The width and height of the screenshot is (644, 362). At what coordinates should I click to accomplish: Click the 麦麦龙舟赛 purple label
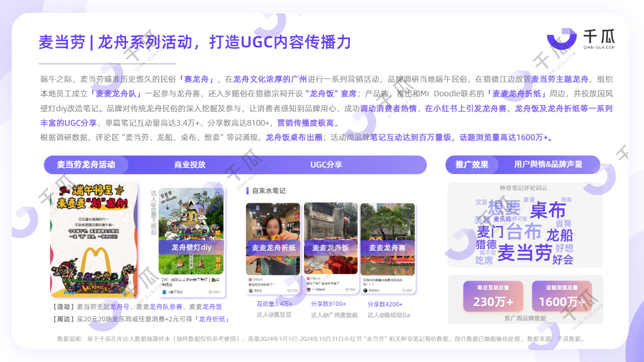click(x=387, y=248)
